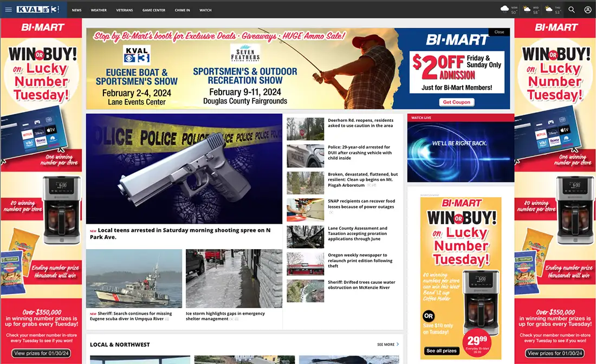Open the Weather menu
Viewport: 596px width, 364px height.
(99, 10)
